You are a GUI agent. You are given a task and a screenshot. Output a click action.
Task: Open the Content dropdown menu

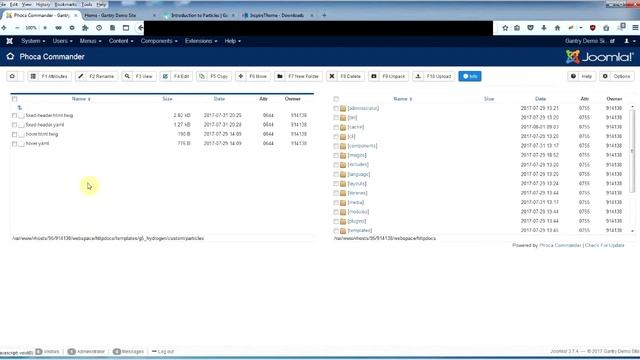coord(121,41)
